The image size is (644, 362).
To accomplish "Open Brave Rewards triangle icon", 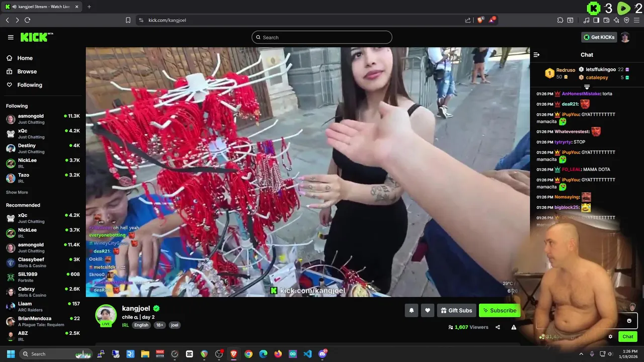I will point(493,20).
